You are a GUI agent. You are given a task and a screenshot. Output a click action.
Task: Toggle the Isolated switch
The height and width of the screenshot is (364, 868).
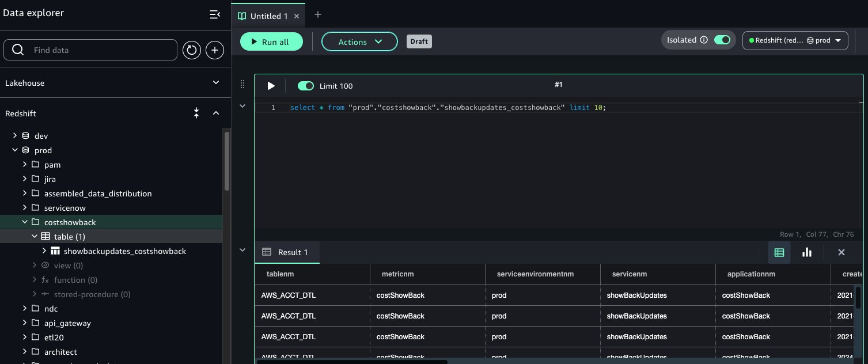[x=722, y=40]
